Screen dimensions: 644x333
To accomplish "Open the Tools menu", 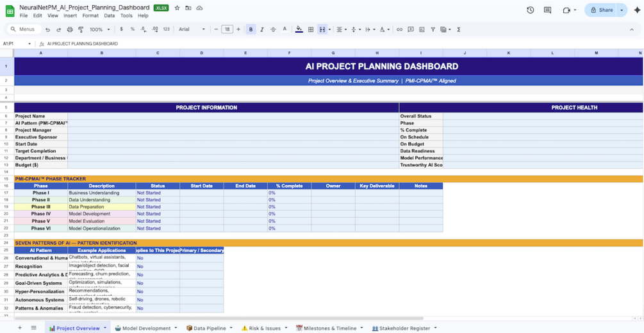I will click(126, 15).
